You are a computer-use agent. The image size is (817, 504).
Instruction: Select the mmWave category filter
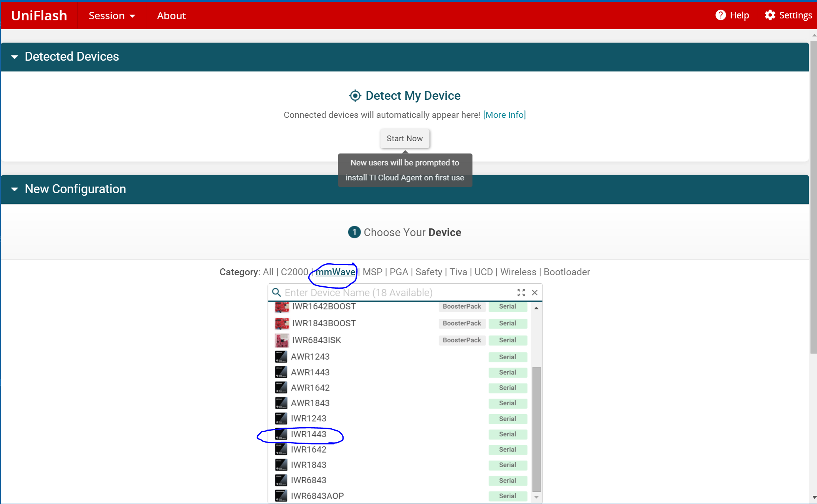tap(335, 272)
